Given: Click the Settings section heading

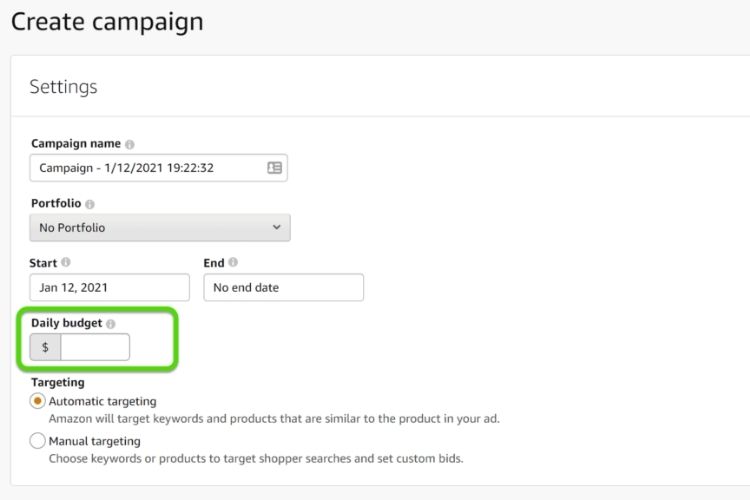Looking at the screenshot, I should pyautogui.click(x=63, y=87).
